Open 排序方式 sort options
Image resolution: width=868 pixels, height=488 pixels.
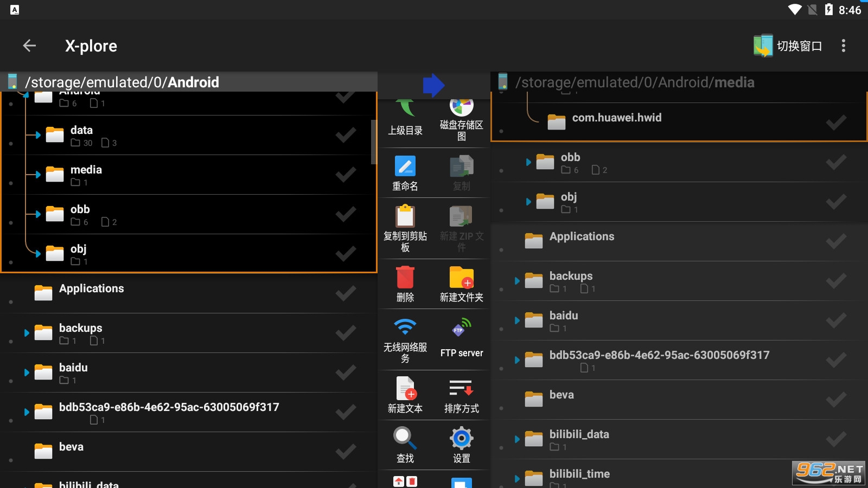tap(462, 388)
